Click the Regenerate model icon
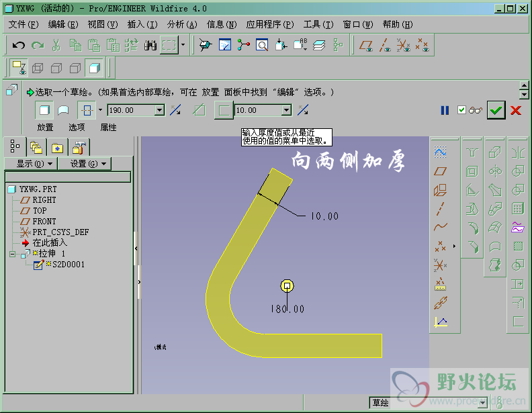The image size is (532, 413). point(131,45)
